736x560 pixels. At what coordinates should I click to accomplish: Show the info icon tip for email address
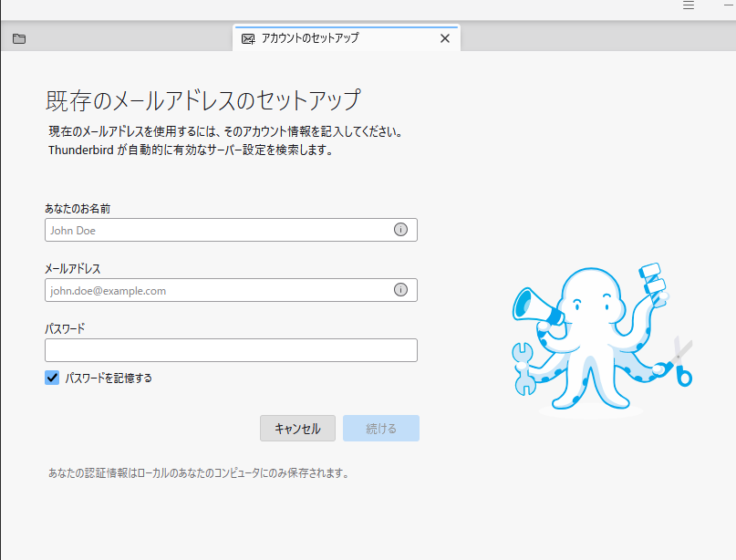pyautogui.click(x=400, y=290)
